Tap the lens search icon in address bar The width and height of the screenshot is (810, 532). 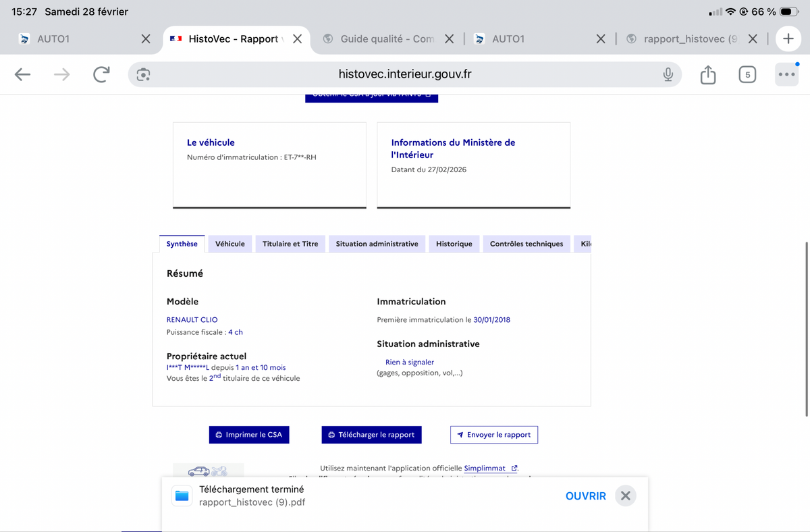pyautogui.click(x=143, y=75)
